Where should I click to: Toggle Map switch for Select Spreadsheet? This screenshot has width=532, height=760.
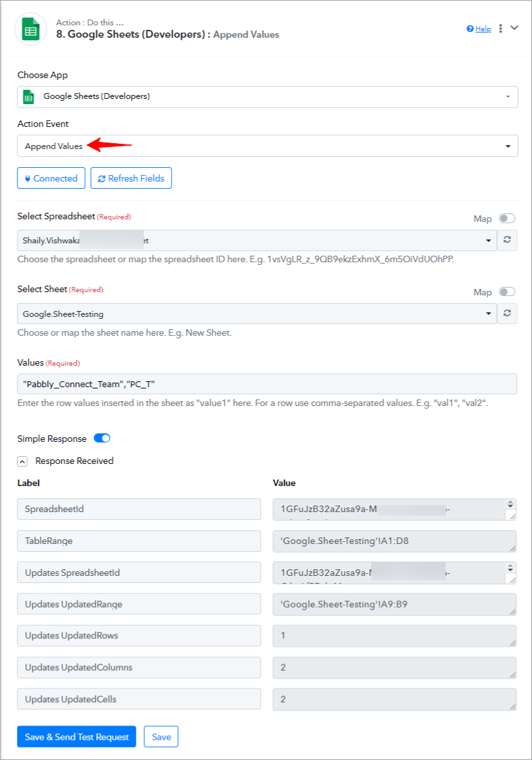pyautogui.click(x=507, y=219)
